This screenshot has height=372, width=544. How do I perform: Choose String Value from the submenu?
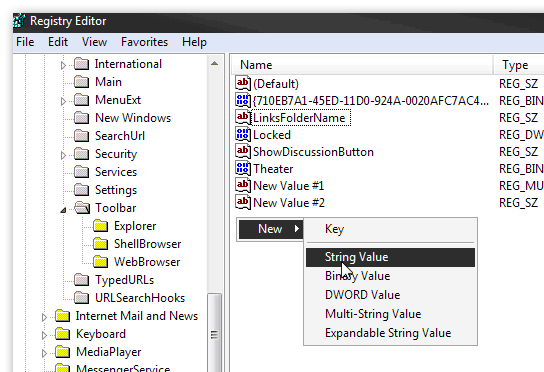pos(390,257)
